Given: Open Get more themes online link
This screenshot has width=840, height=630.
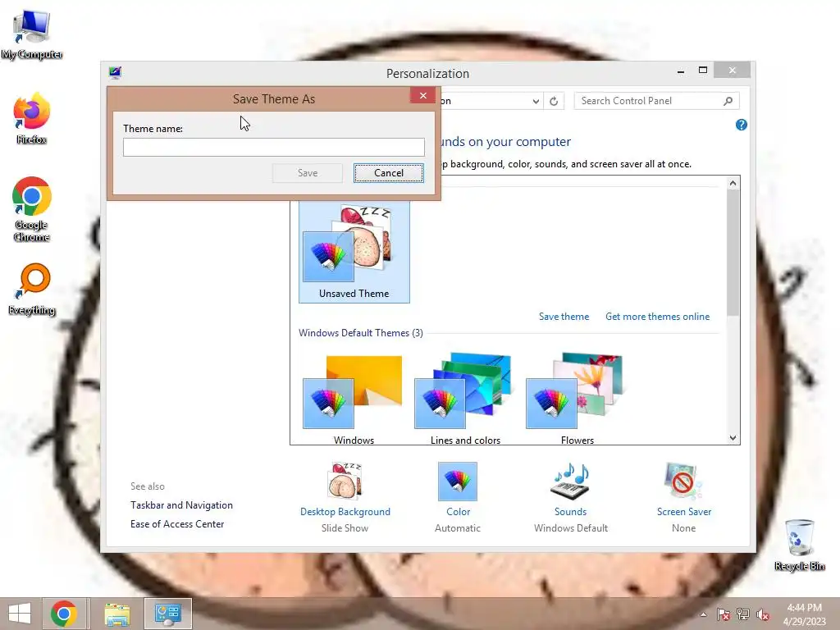Looking at the screenshot, I should [657, 317].
